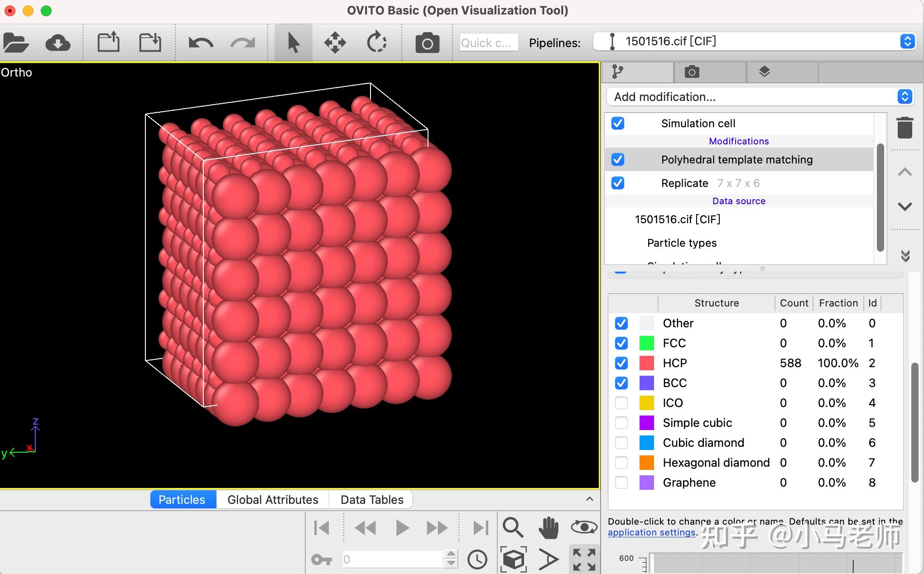Open the Data Tables tab
This screenshot has height=574, width=924.
point(372,500)
